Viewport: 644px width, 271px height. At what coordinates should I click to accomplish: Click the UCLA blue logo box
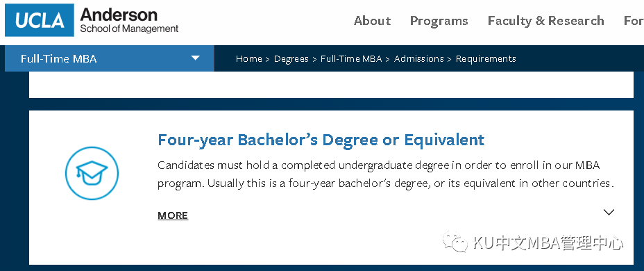40,20
